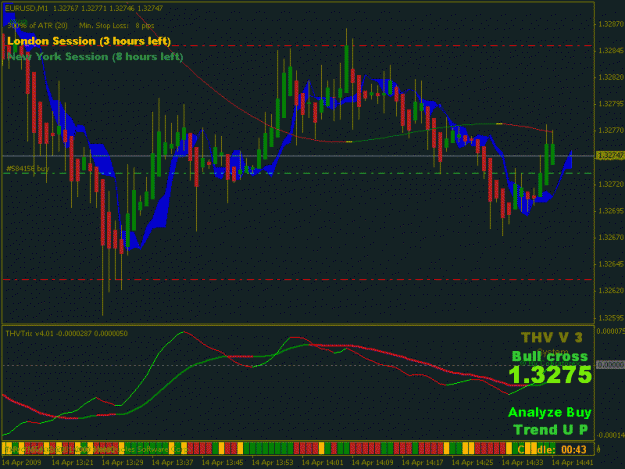Click the 'Analyze Buy' signal text
The width and height of the screenshot is (625, 469).
tap(550, 412)
